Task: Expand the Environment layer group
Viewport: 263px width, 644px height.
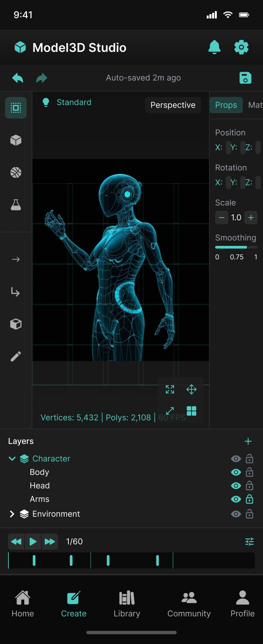Action: (x=12, y=514)
